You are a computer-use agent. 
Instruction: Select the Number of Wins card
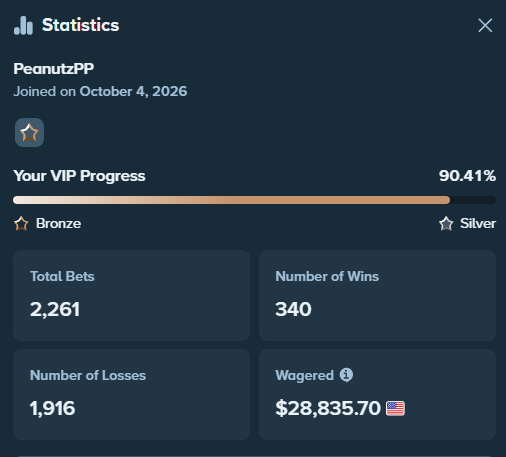pyautogui.click(x=377, y=295)
